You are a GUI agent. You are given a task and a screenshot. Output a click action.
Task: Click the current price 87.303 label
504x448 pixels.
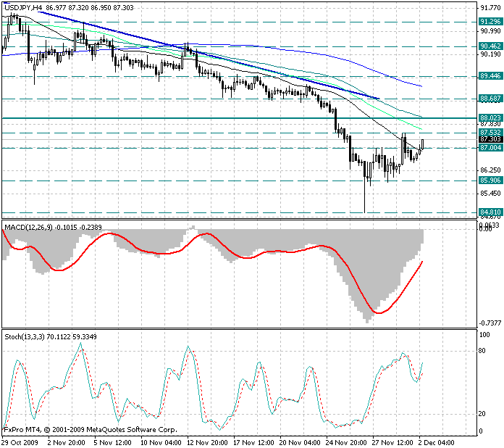click(490, 139)
